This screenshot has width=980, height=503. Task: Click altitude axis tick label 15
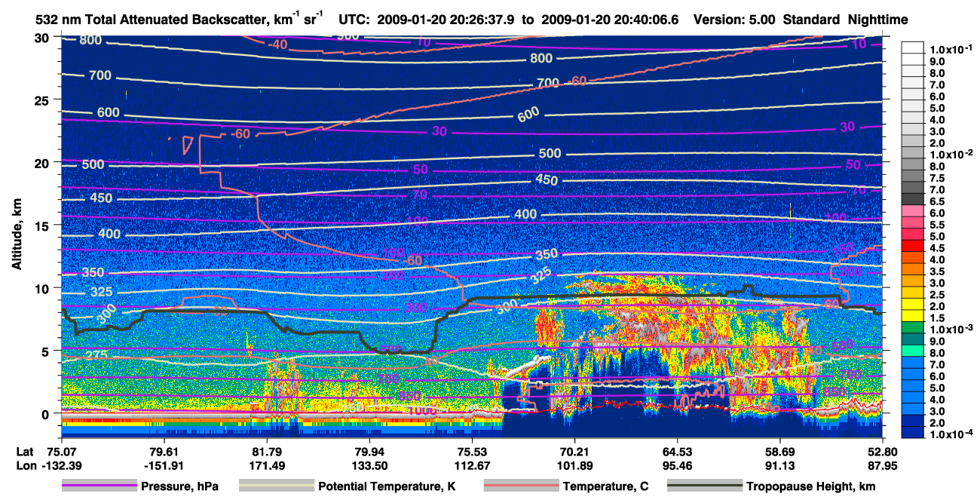point(44,225)
